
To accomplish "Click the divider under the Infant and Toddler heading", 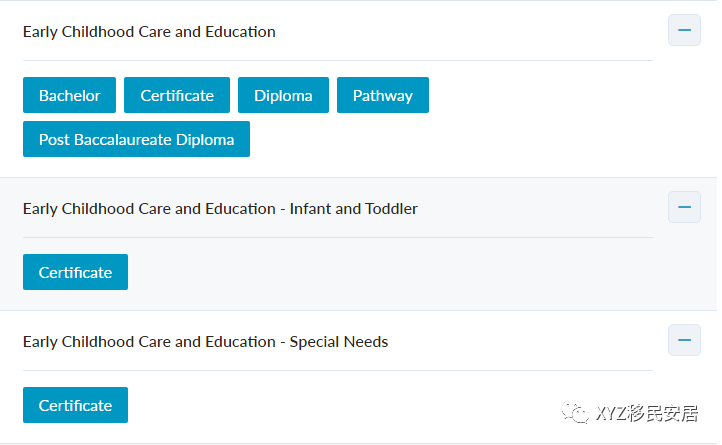I will (338, 237).
